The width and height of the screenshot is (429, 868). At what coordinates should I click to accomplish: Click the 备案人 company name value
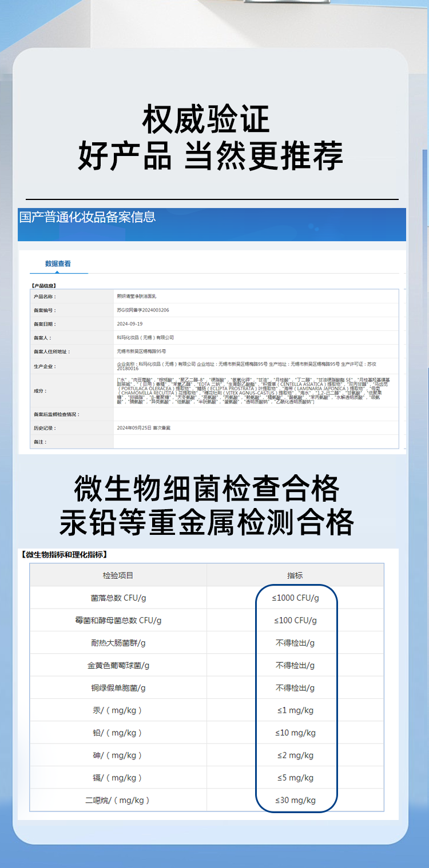pyautogui.click(x=145, y=338)
